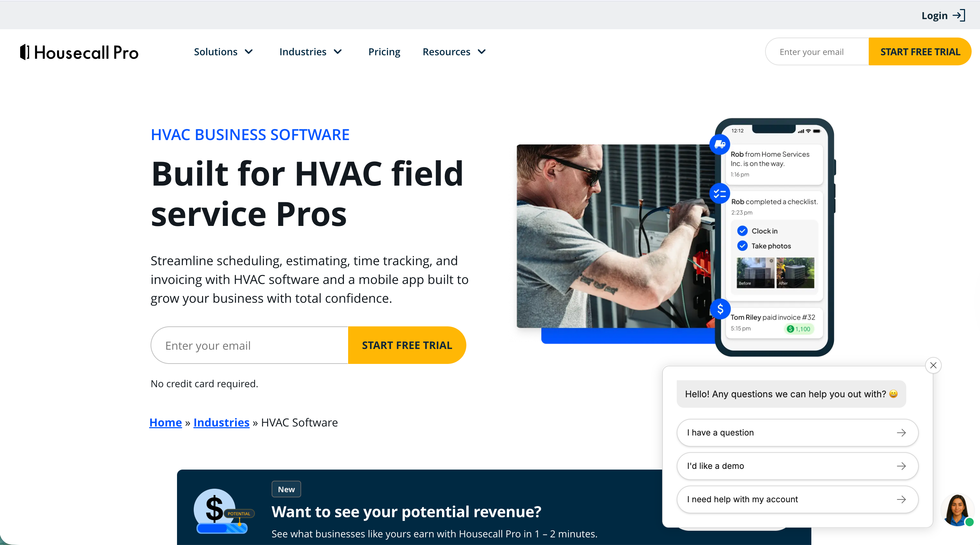Click the checklist icon beside Rob's notification
This screenshot has width=980, height=545.
tap(720, 193)
